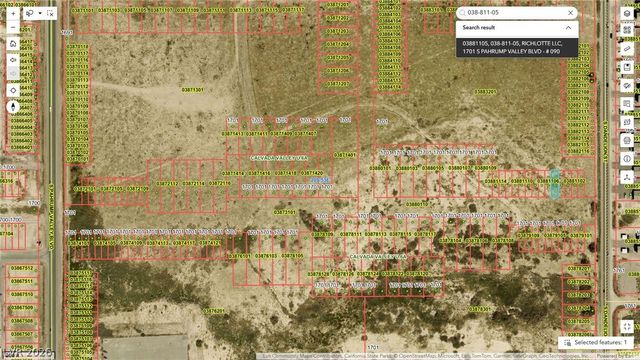Zoom in on the parcel map
Image resolution: width=640 pixels, height=360 pixels.
(x=13, y=13)
